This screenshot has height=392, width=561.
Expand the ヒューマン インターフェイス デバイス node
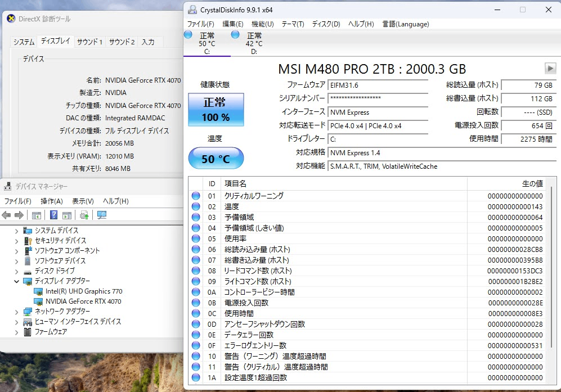coord(16,322)
